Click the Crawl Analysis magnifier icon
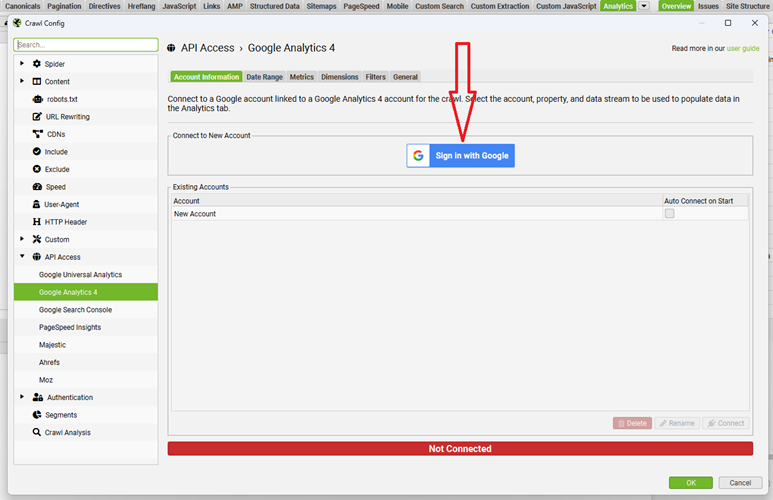 click(x=36, y=432)
